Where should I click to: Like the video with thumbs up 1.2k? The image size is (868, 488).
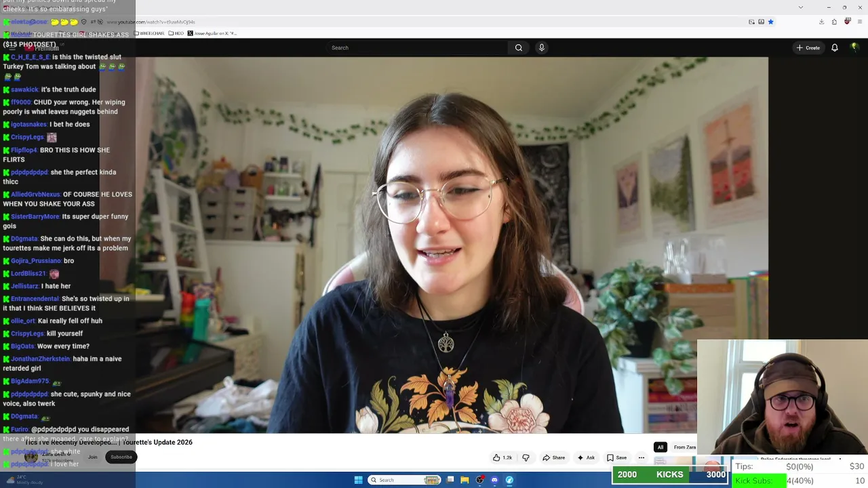coord(502,457)
